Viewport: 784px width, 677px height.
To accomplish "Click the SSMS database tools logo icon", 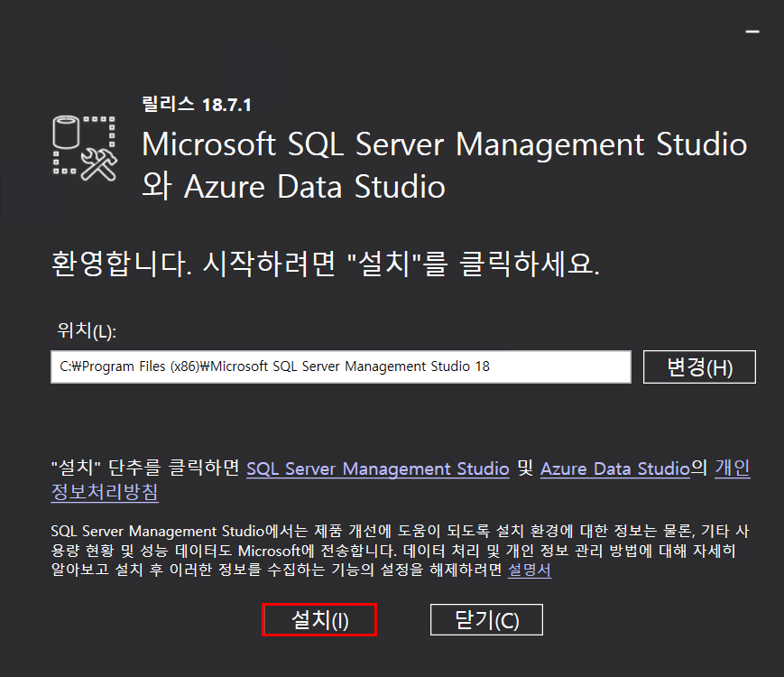I will pos(85,148).
